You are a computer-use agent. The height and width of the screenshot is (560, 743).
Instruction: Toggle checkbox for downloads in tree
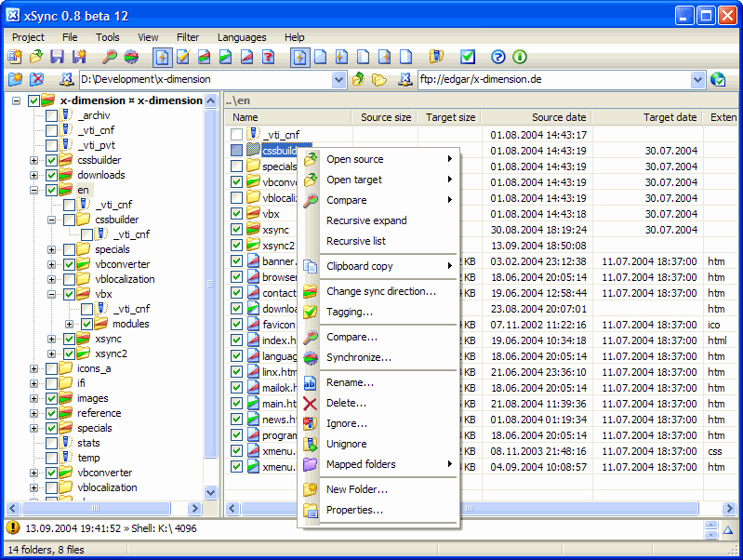click(x=52, y=175)
